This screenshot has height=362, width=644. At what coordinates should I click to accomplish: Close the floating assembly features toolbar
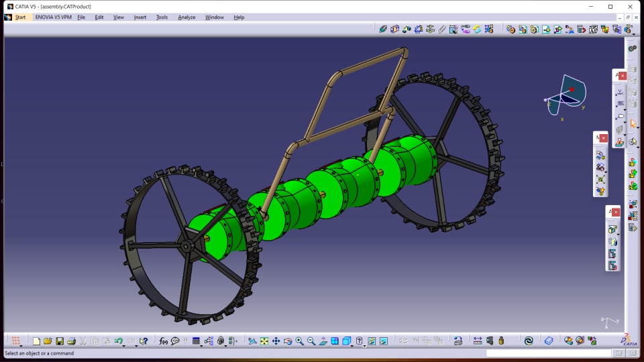(x=616, y=212)
